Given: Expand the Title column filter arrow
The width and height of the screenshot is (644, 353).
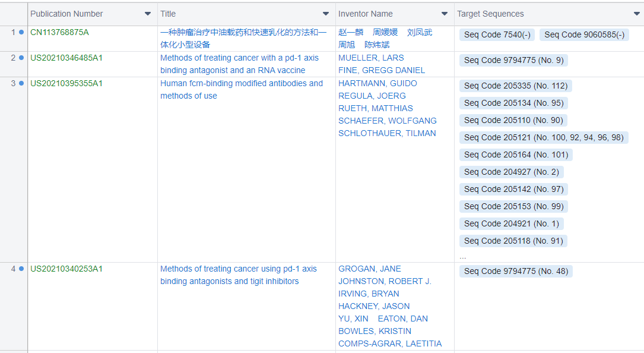Looking at the screenshot, I should [326, 14].
